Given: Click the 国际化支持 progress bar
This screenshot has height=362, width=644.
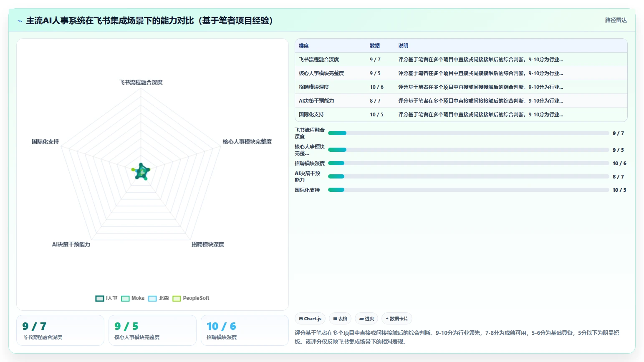Looking at the screenshot, I should coord(469,190).
